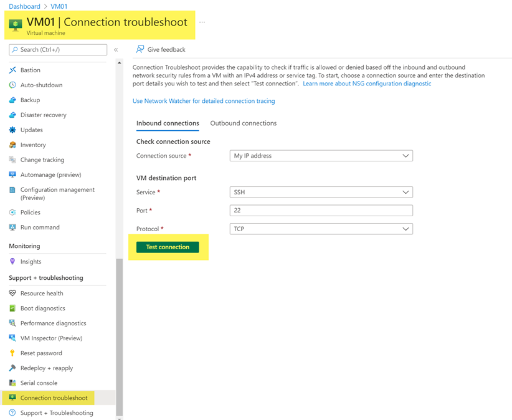Viewport: 512px width, 420px height.
Task: Open the Service SSH dropdown
Action: [x=321, y=192]
